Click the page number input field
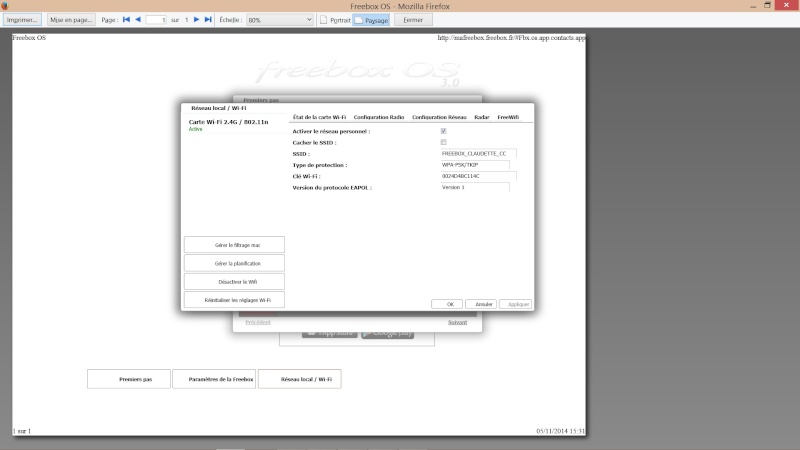Image resolution: width=800 pixels, height=450 pixels. (x=156, y=20)
